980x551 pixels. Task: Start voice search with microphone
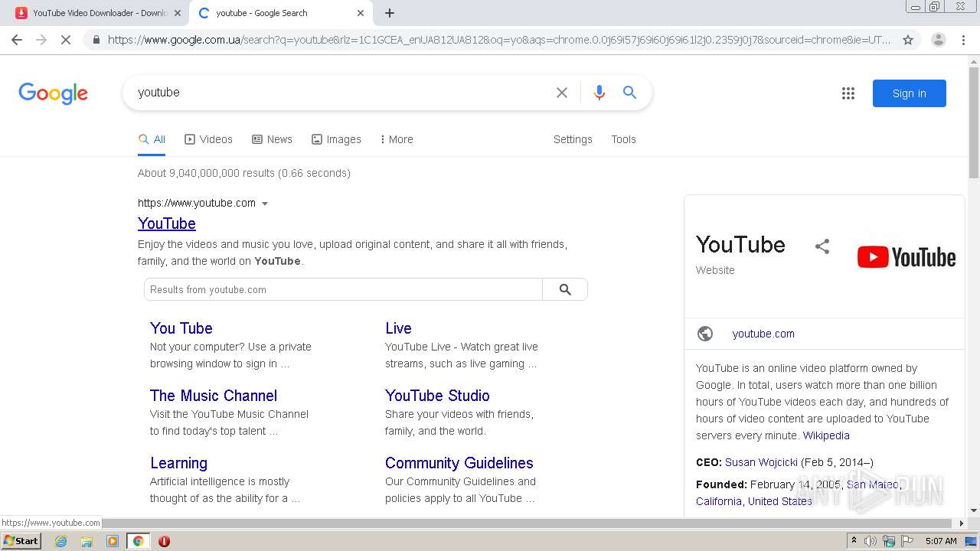pyautogui.click(x=599, y=93)
